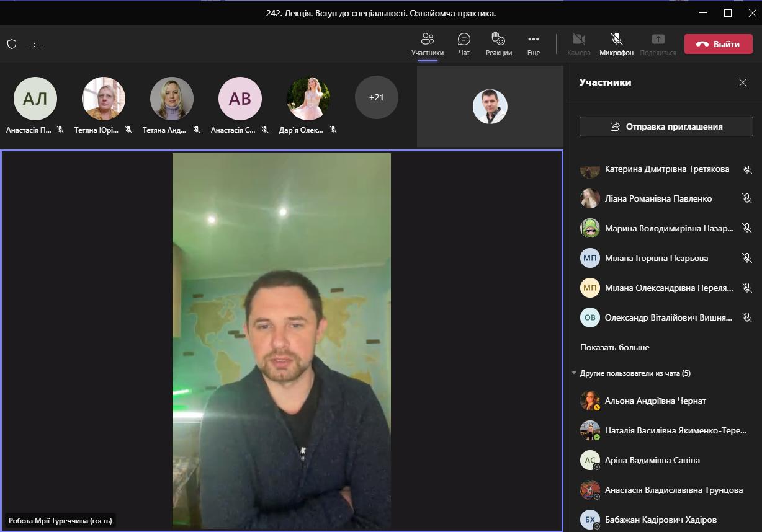Select the АЛ avatar of Анастасія

pyautogui.click(x=35, y=98)
